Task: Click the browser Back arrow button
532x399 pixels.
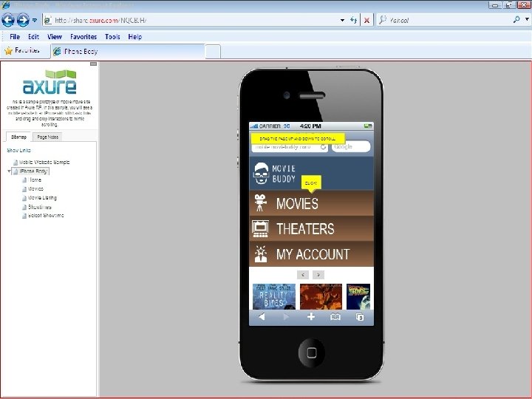Action: (x=8, y=20)
